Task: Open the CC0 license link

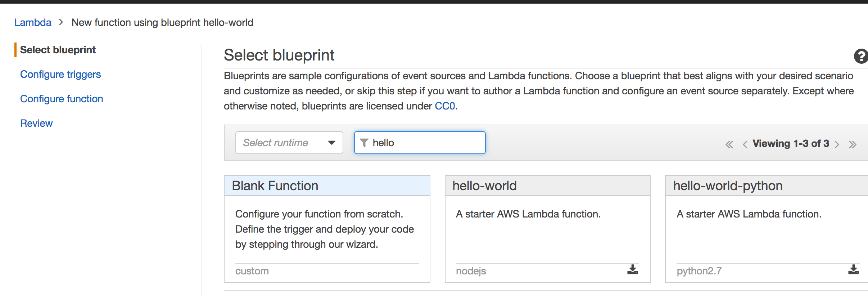Action: pyautogui.click(x=445, y=106)
